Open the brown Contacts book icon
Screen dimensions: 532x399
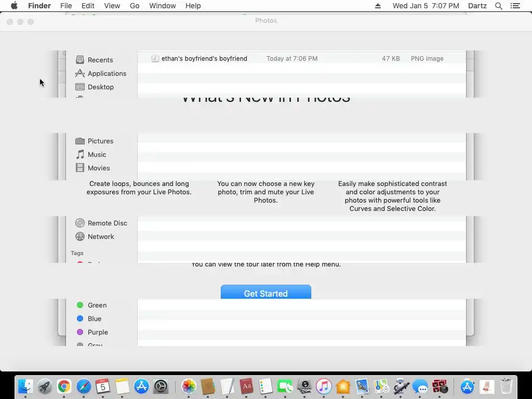pos(208,386)
